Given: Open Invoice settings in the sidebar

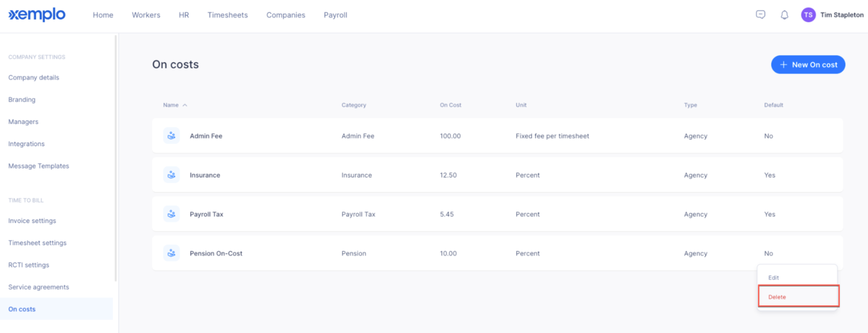Looking at the screenshot, I should click(x=32, y=221).
